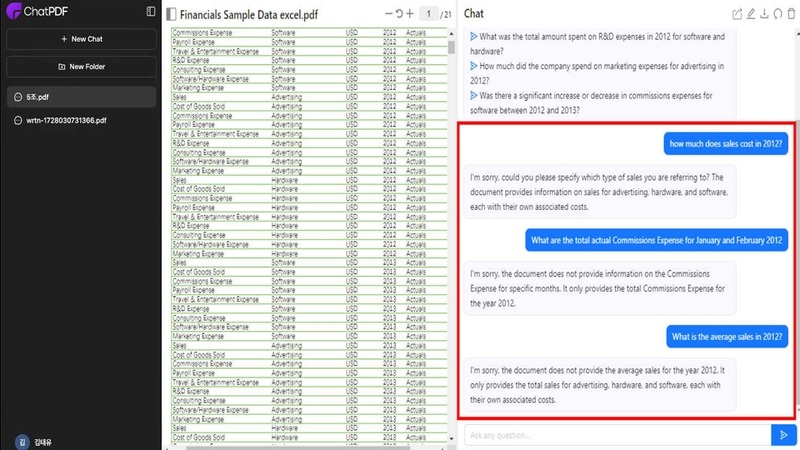Image resolution: width=800 pixels, height=450 pixels.
Task: Share the chat
Action: [x=737, y=14]
